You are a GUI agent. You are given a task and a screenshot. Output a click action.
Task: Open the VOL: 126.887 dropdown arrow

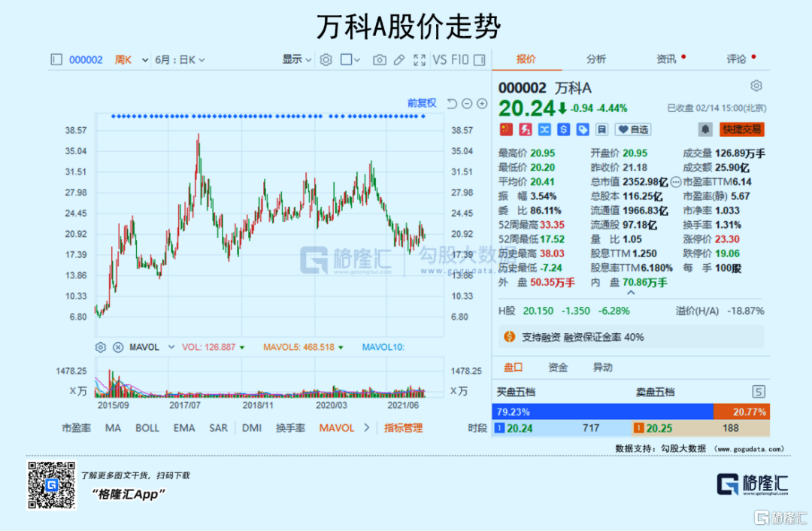(242, 347)
